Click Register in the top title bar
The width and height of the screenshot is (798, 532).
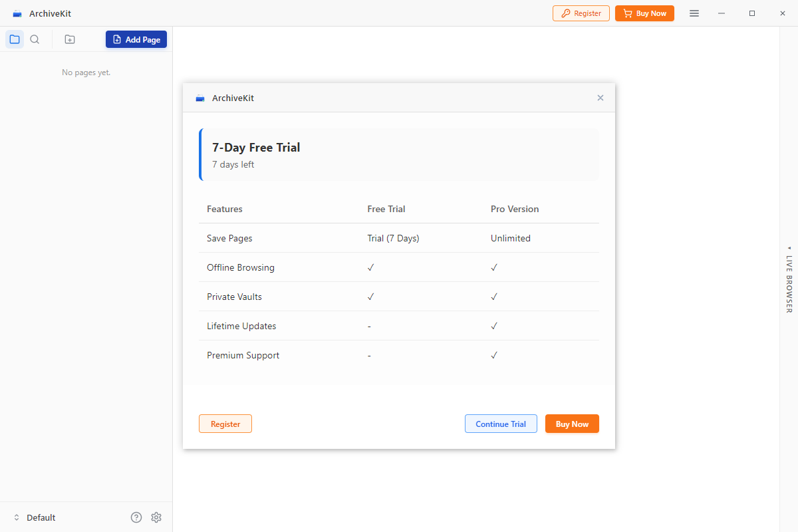581,13
